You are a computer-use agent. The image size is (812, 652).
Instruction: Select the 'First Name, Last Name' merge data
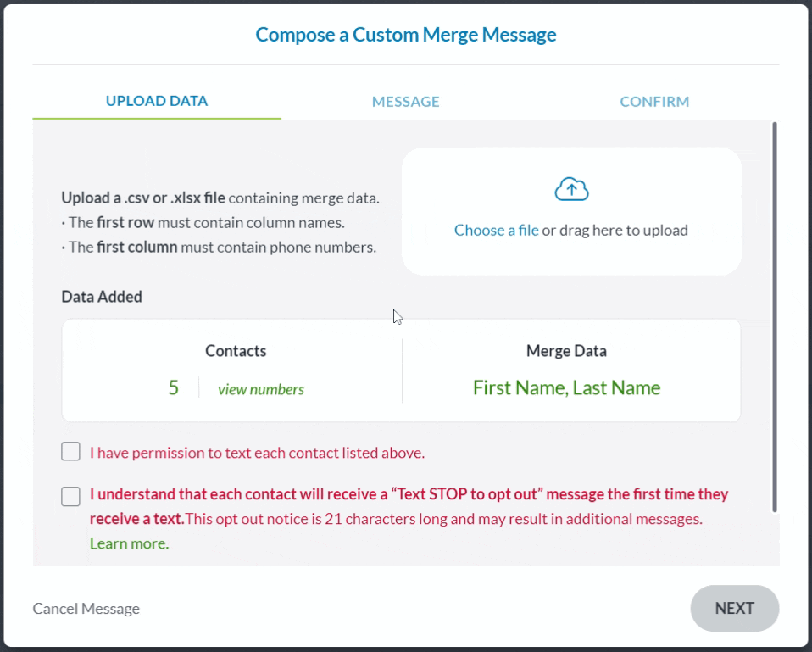tap(566, 388)
